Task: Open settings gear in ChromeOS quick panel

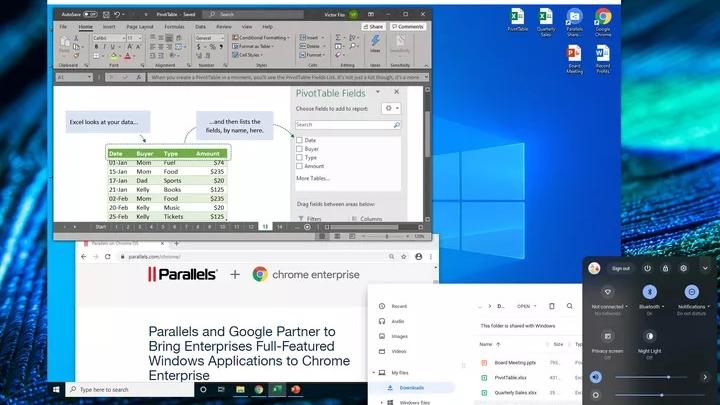Action: [x=683, y=268]
